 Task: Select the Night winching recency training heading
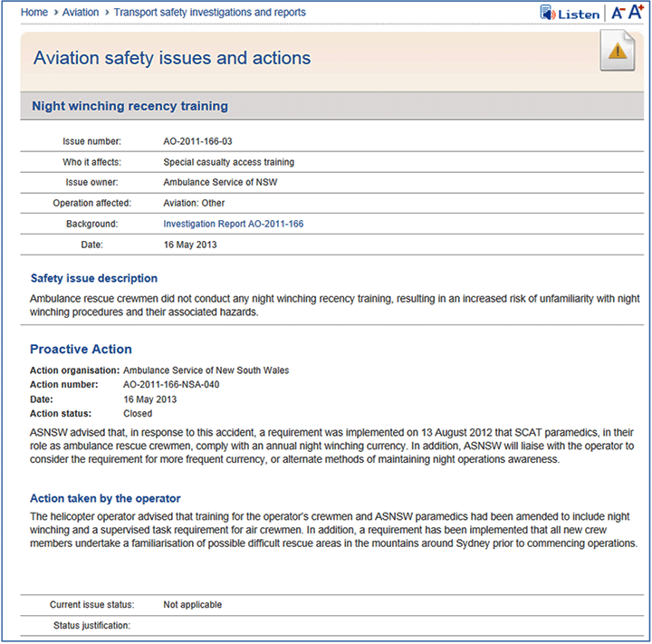pos(129,106)
